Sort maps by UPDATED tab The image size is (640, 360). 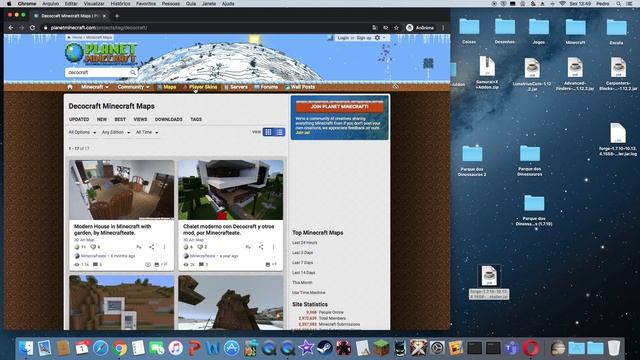tap(79, 119)
